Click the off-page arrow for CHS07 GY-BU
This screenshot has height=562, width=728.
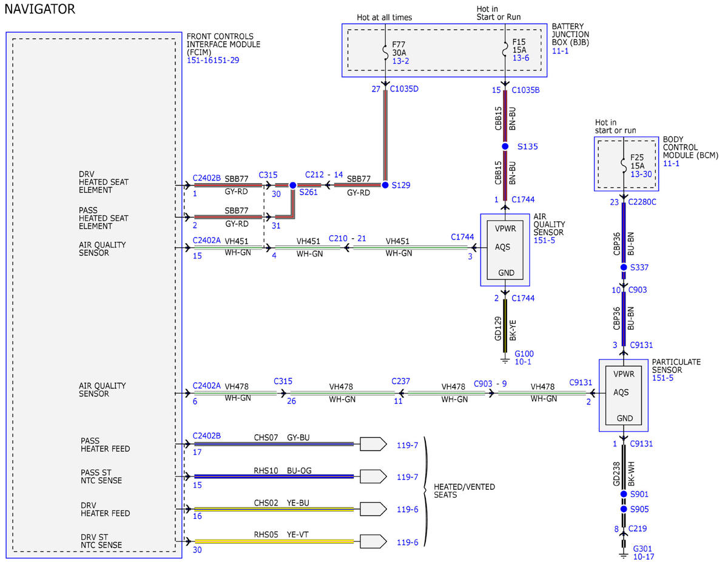click(373, 444)
